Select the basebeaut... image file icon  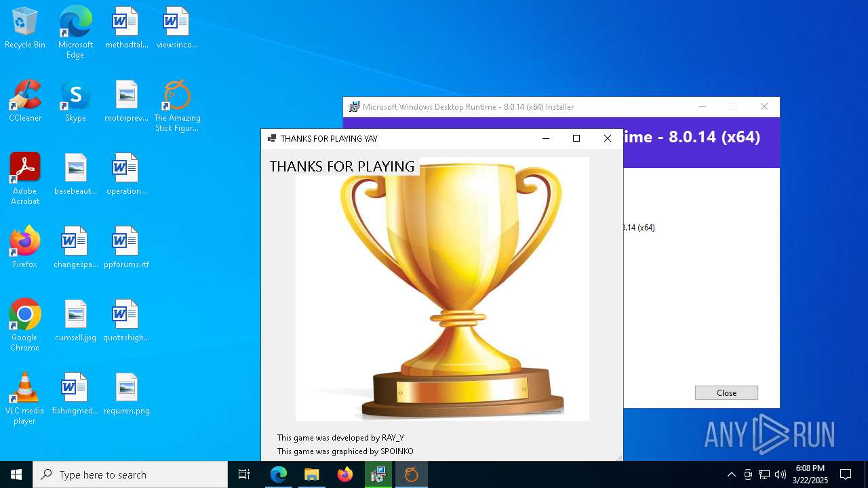pos(75,175)
